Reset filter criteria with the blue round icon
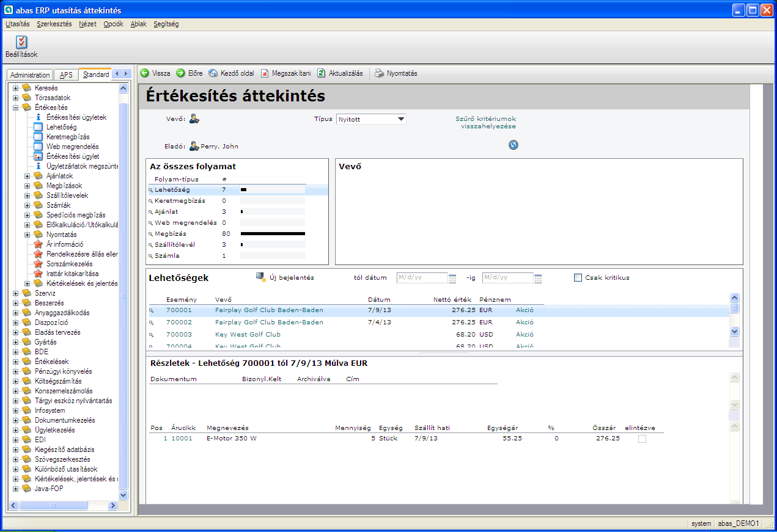 coord(514,145)
